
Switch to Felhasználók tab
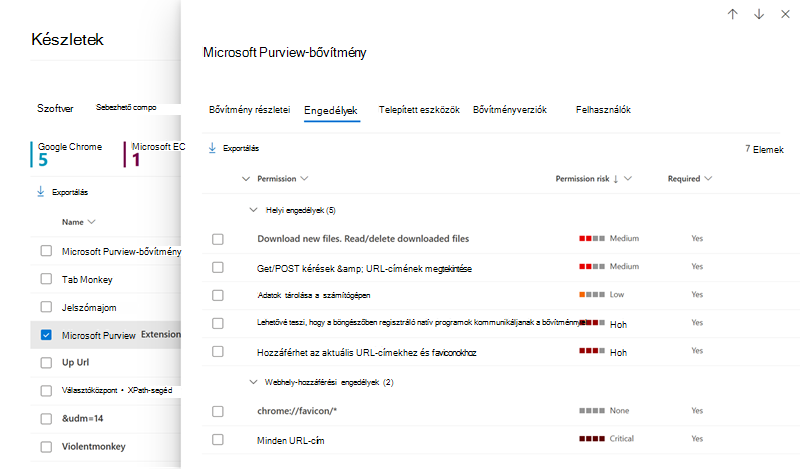click(603, 110)
